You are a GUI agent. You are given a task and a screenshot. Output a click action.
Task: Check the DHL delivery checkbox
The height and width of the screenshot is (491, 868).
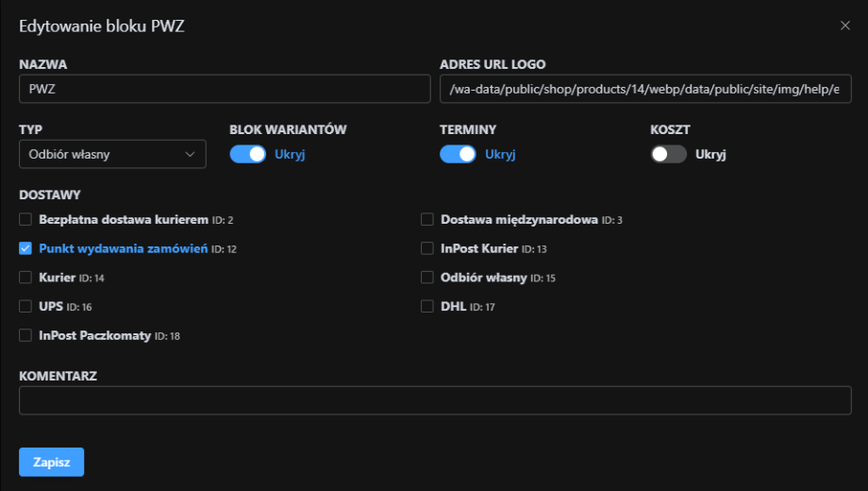[427, 307]
